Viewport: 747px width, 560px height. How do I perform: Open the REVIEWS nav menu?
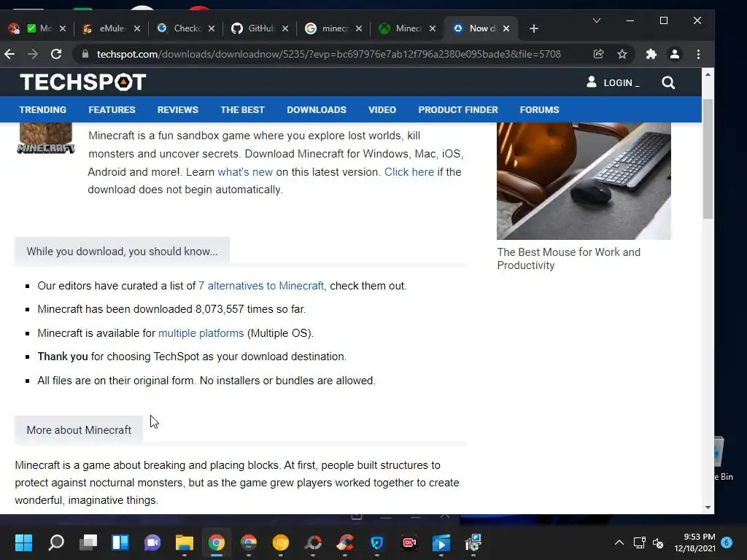coord(178,110)
